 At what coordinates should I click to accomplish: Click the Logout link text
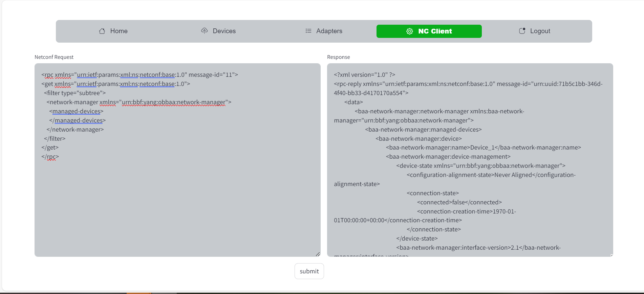click(540, 31)
